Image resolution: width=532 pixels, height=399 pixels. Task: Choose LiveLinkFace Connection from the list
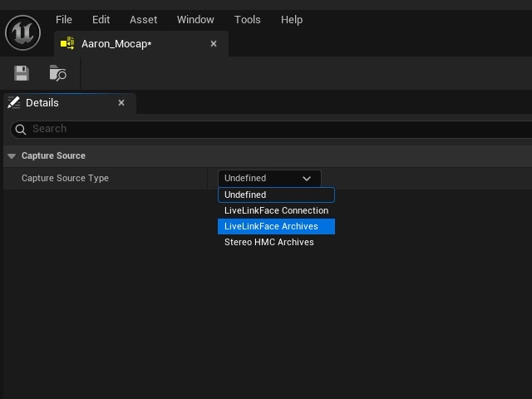[276, 210]
